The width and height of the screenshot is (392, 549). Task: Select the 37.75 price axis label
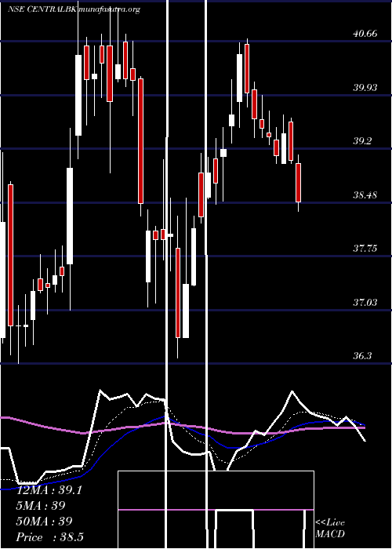point(365,249)
